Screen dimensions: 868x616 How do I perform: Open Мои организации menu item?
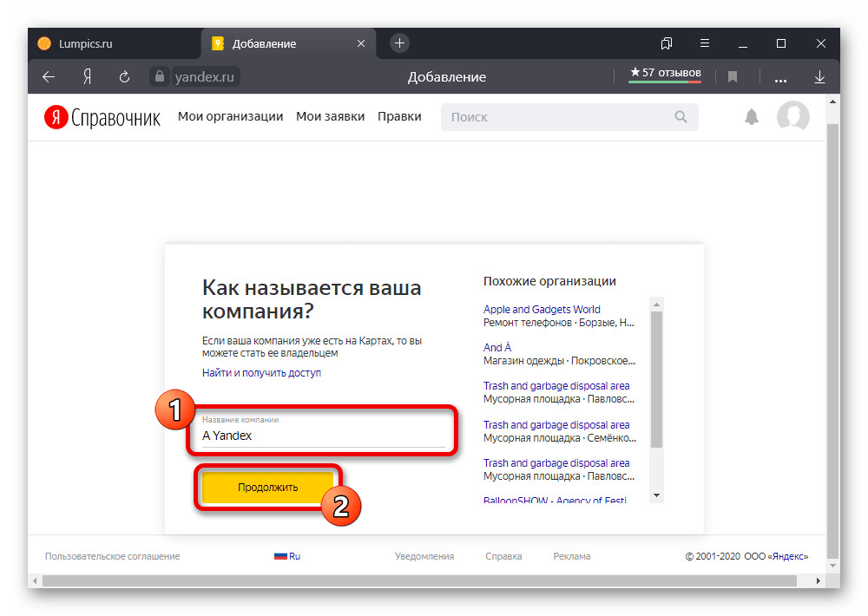pyautogui.click(x=230, y=117)
